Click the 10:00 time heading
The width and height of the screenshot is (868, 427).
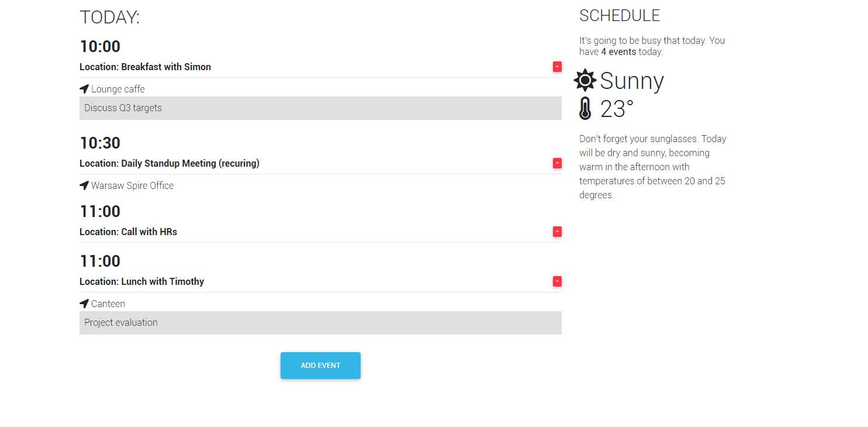pos(99,46)
